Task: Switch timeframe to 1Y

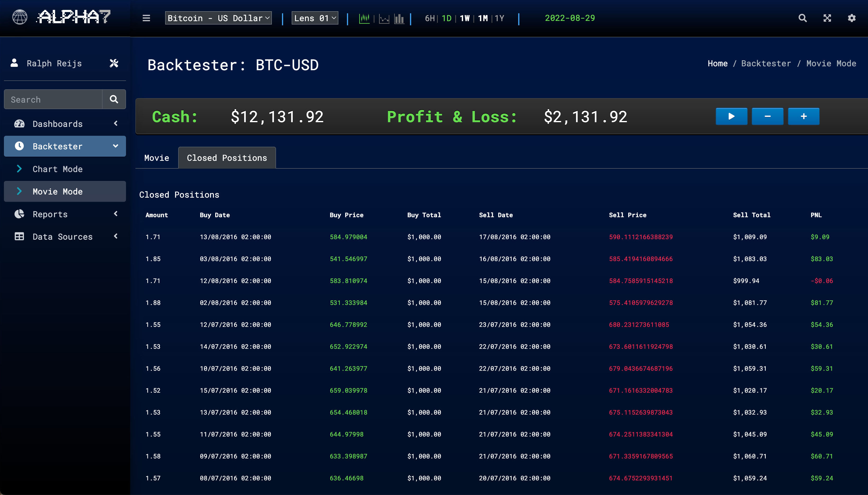Action: pos(499,18)
